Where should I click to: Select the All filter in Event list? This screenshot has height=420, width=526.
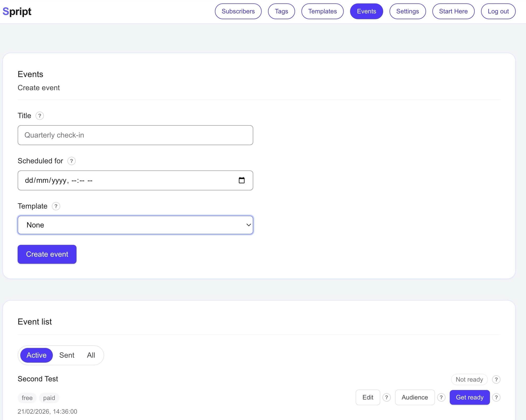(x=91, y=355)
